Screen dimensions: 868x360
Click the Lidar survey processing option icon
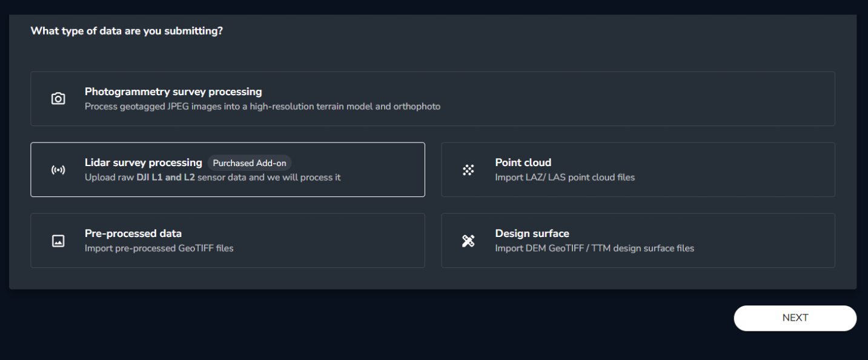pos(58,170)
